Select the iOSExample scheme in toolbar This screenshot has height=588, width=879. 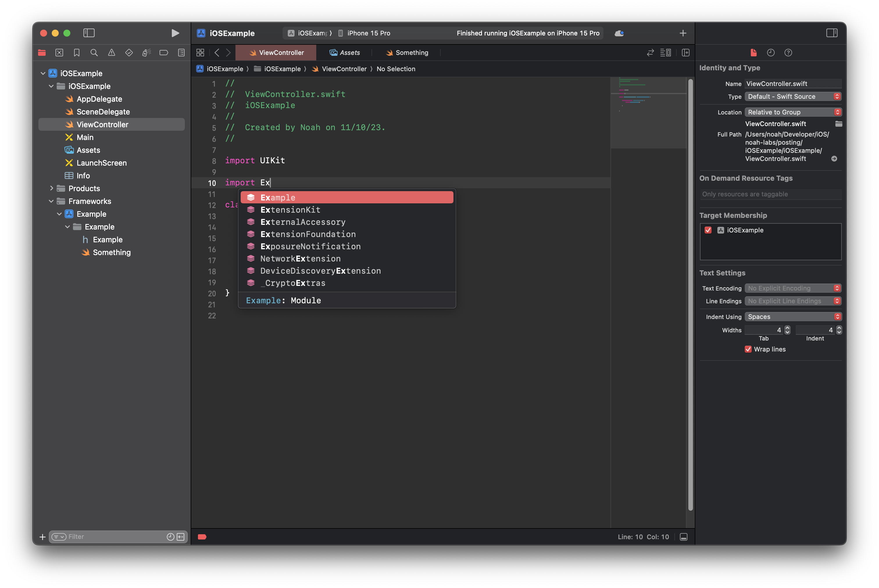(309, 33)
